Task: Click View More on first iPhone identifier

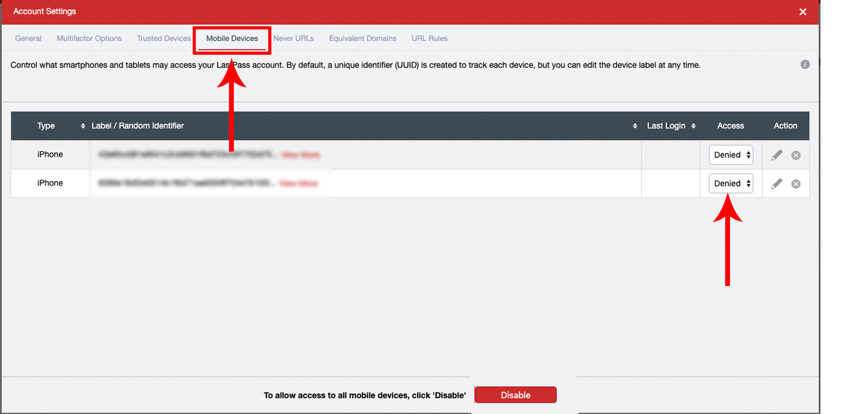Action: coord(300,155)
